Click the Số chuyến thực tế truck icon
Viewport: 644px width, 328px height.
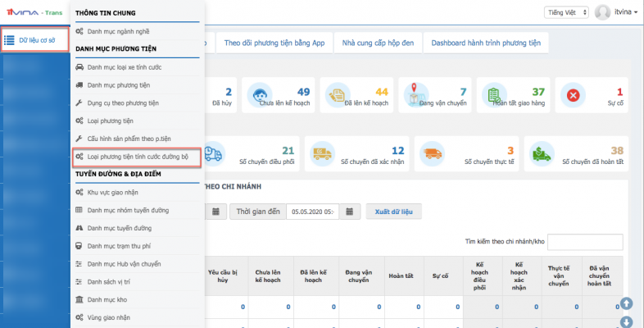(x=433, y=153)
